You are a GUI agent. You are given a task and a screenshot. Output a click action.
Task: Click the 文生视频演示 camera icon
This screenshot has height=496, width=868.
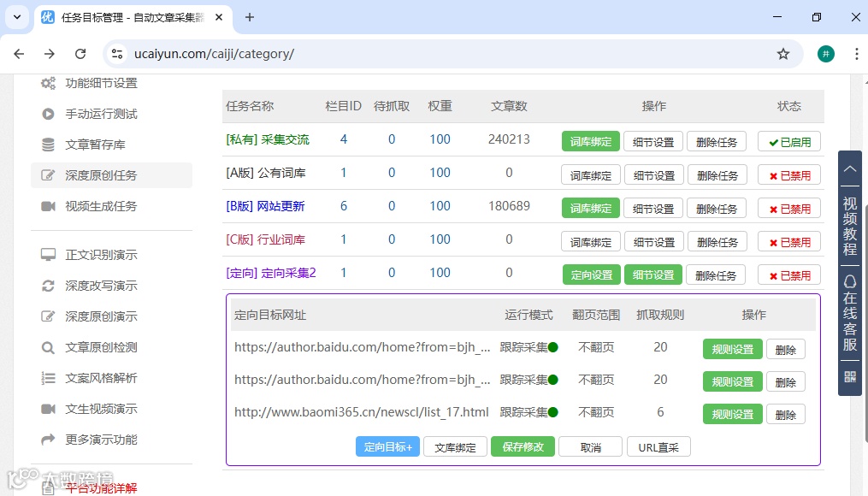(48, 409)
